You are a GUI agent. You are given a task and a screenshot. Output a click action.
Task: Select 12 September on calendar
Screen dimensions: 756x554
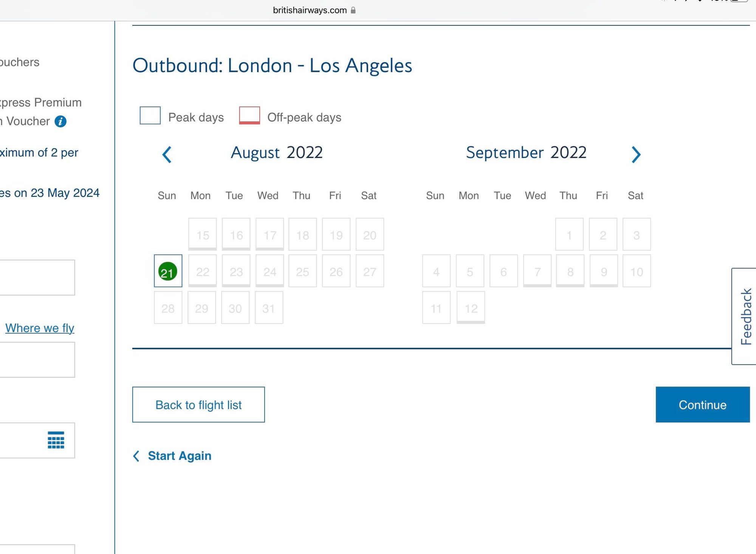coord(471,308)
